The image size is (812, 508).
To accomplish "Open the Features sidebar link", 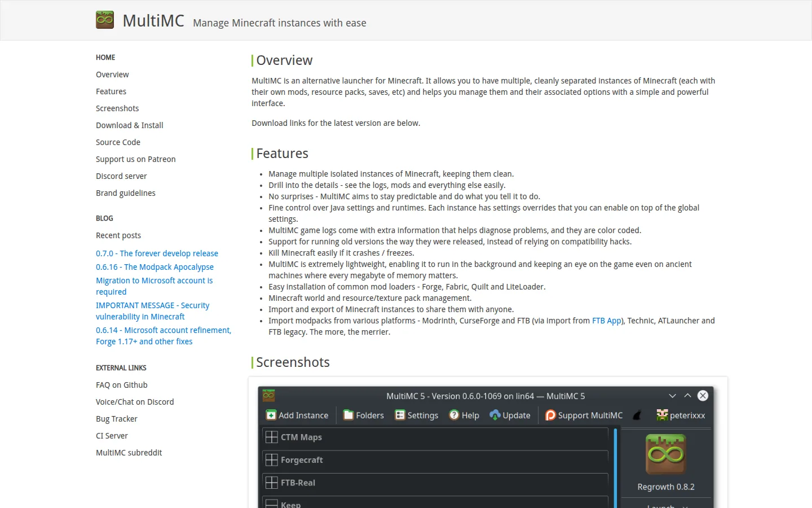I will pyautogui.click(x=111, y=91).
